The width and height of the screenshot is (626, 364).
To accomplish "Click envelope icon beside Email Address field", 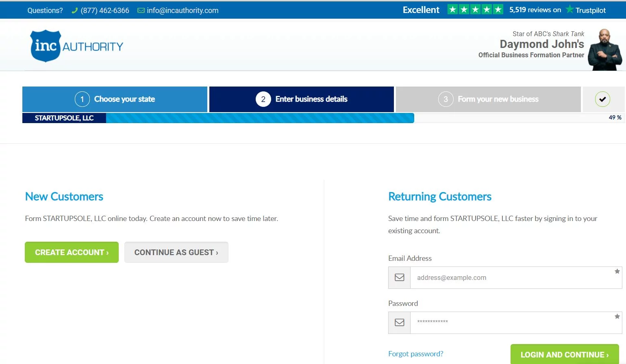I will 400,277.
